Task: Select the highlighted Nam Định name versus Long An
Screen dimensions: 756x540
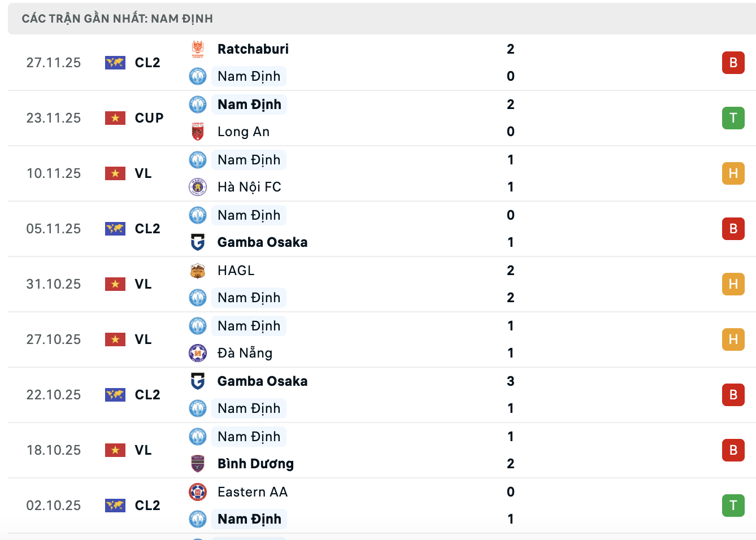Action: click(249, 104)
